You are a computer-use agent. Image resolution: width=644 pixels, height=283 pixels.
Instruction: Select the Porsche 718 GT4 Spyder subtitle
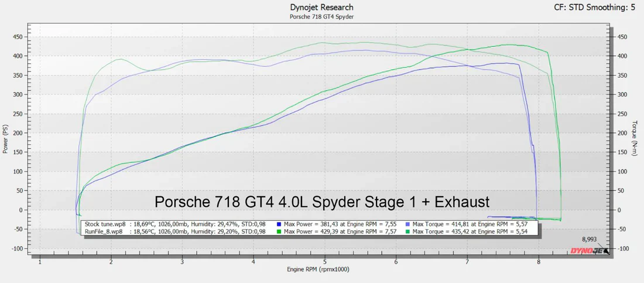321,17
